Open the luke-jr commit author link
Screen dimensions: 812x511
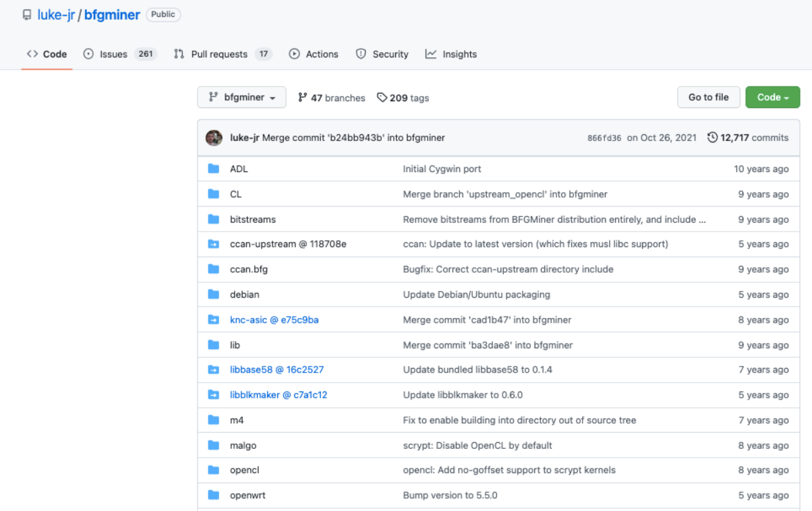coord(244,138)
